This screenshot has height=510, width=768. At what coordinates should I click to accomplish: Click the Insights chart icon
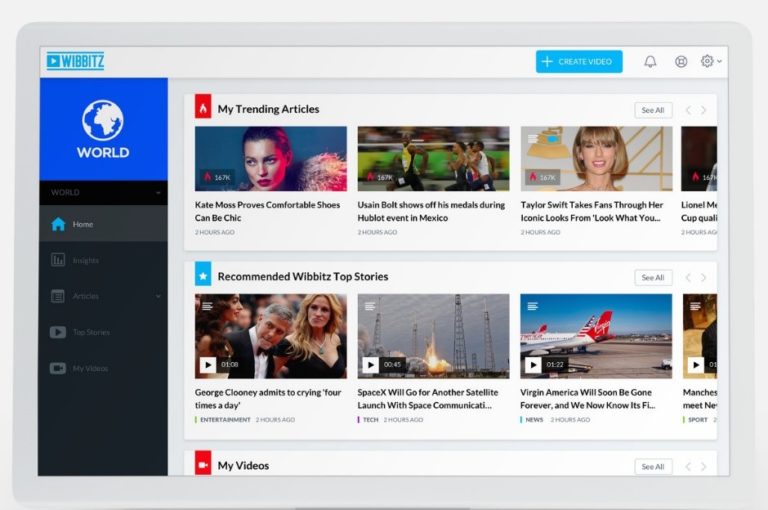tap(58, 260)
